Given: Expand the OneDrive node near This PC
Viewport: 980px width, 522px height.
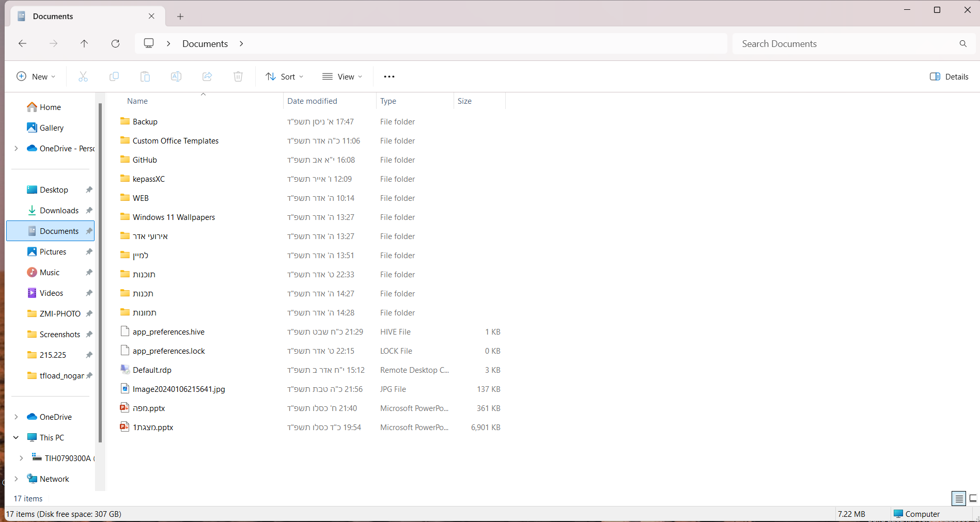Looking at the screenshot, I should point(16,417).
